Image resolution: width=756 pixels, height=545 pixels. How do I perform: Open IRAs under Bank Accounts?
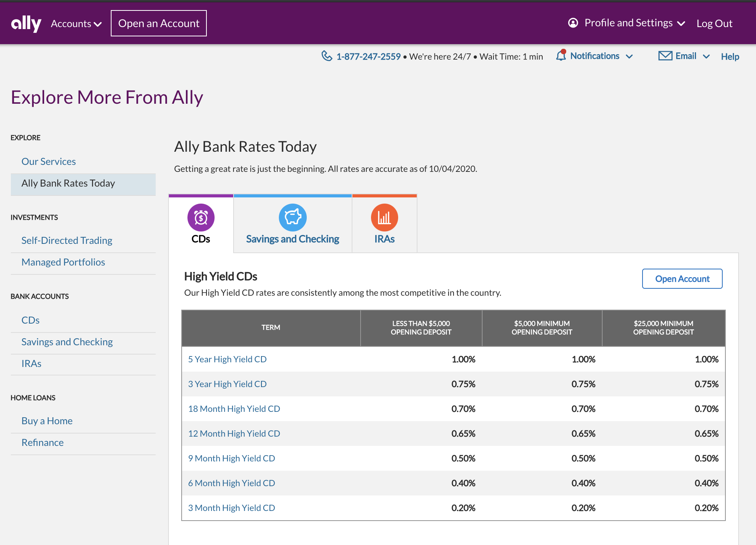31,363
